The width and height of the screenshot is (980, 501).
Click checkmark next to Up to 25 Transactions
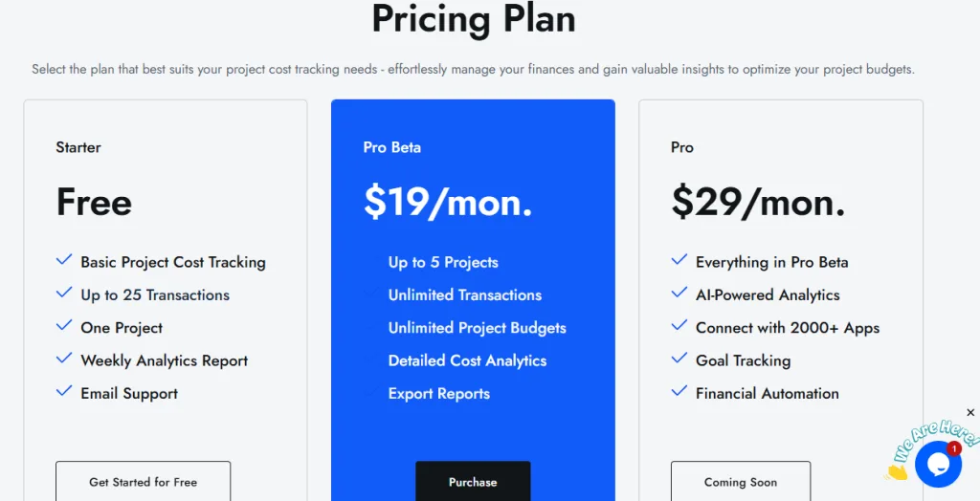pyautogui.click(x=64, y=293)
